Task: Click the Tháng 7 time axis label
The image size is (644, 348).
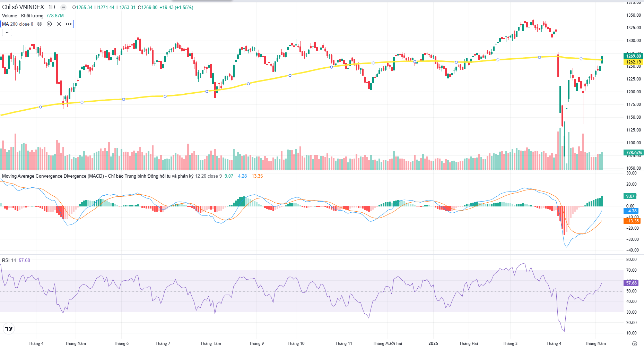Action: [x=163, y=343]
